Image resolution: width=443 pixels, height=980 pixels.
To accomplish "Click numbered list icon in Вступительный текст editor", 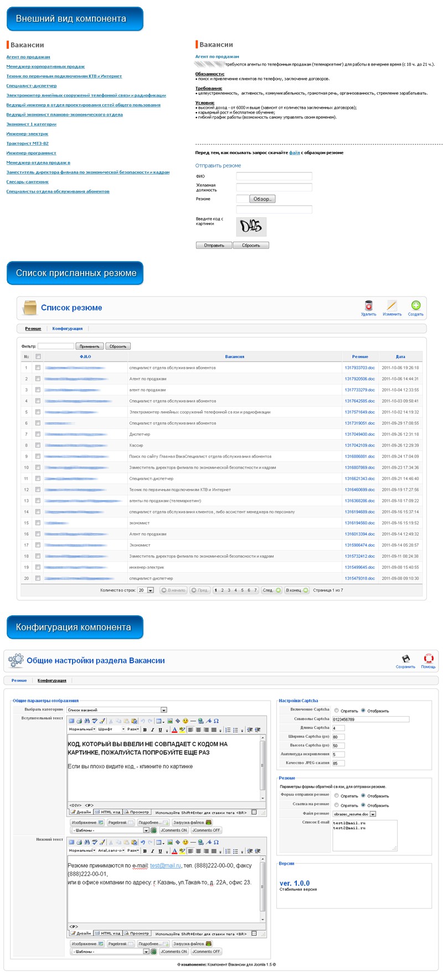I will click(x=228, y=730).
